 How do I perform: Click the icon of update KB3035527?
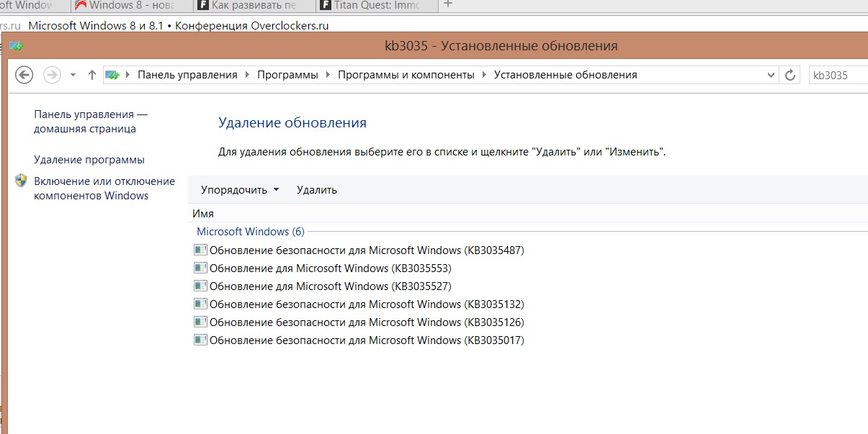click(200, 286)
